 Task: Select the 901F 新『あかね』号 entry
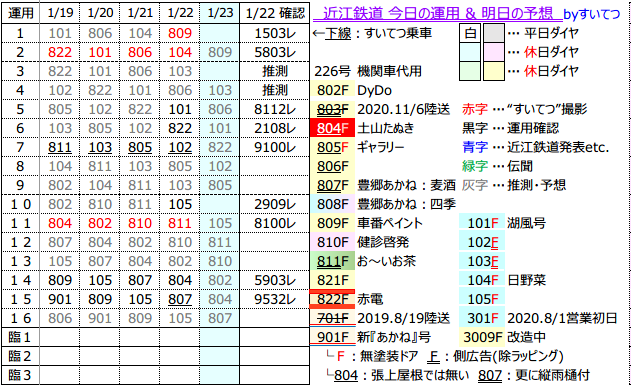click(x=370, y=337)
